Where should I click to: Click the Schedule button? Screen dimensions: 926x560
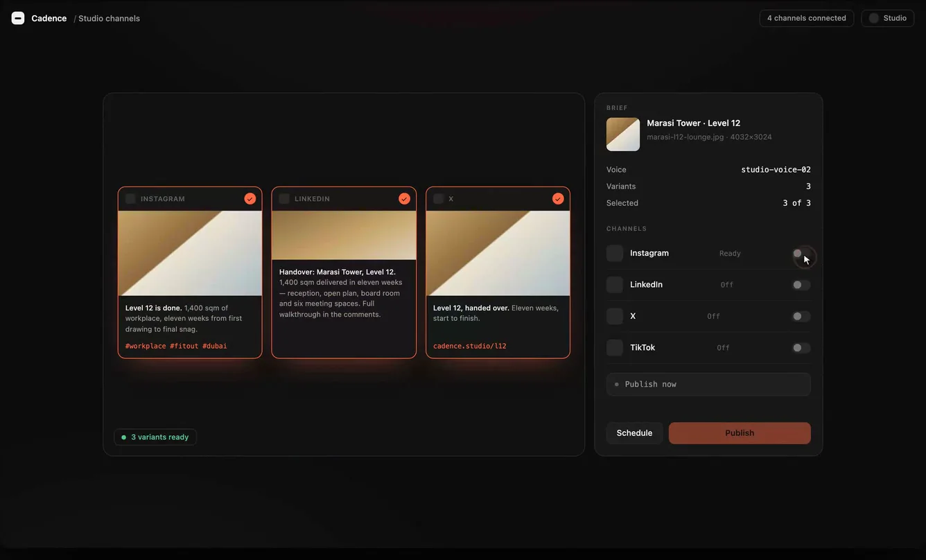pos(634,433)
